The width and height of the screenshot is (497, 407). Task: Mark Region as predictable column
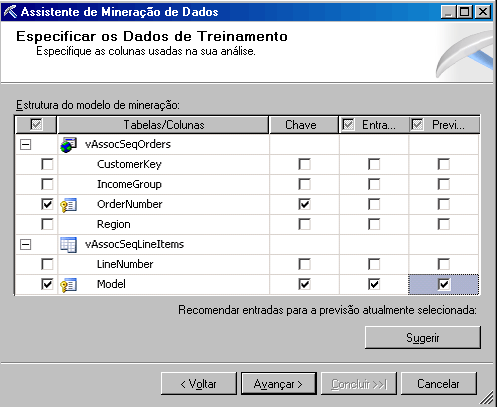[444, 224]
